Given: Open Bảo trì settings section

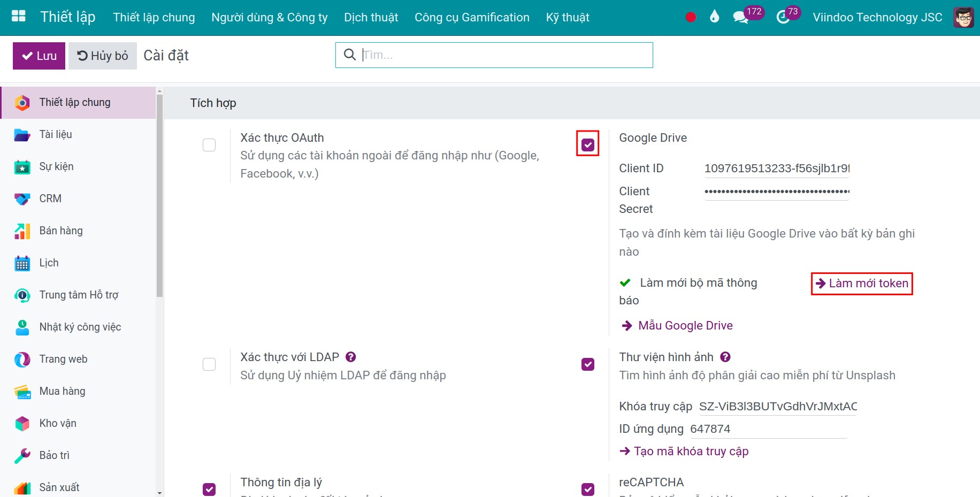Looking at the screenshot, I should click(78, 455).
